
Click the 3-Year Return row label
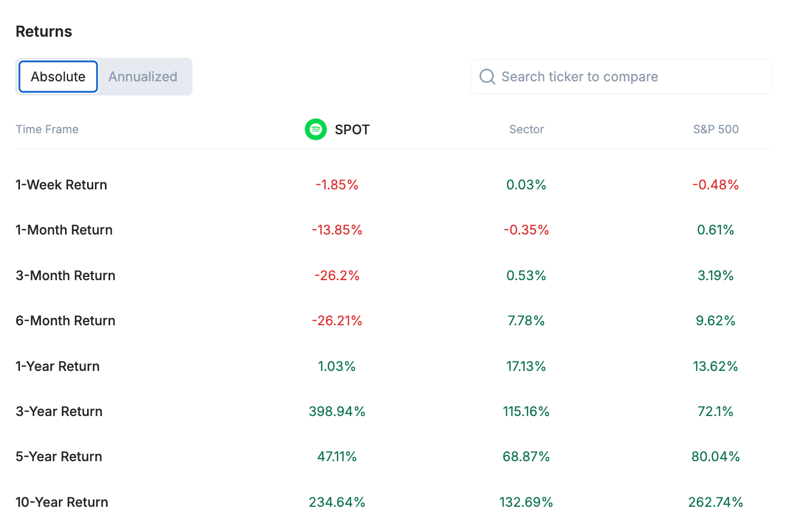pyautogui.click(x=59, y=411)
